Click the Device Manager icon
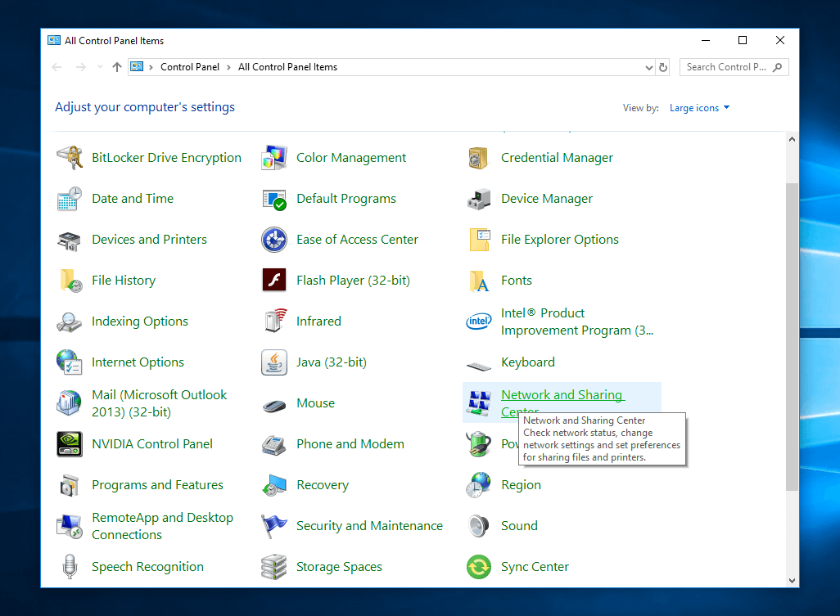This screenshot has height=616, width=840. click(478, 199)
